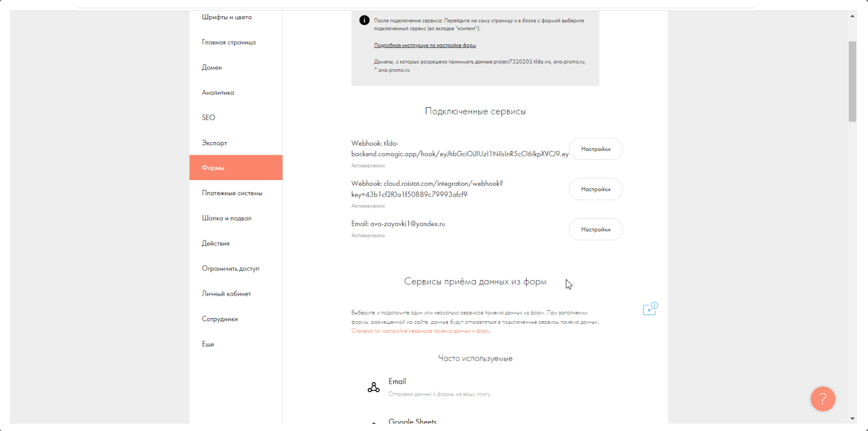868x431 pixels.
Task: Open Настройки for comagic webhook
Action: (595, 149)
